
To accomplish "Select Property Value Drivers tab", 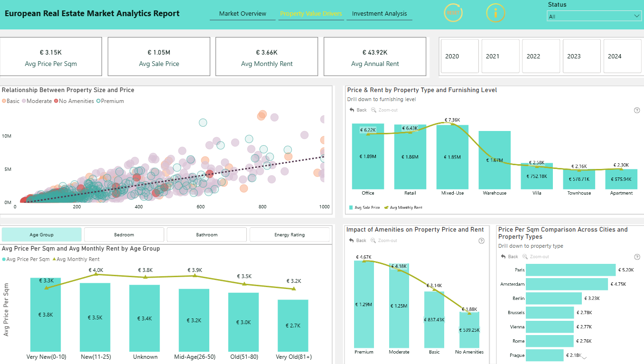I will tap(311, 14).
